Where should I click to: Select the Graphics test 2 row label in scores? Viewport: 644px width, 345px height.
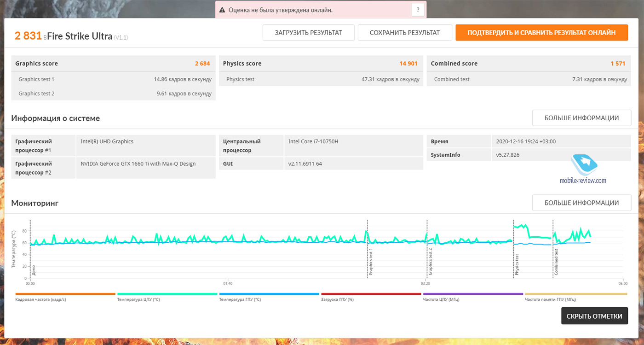(36, 94)
